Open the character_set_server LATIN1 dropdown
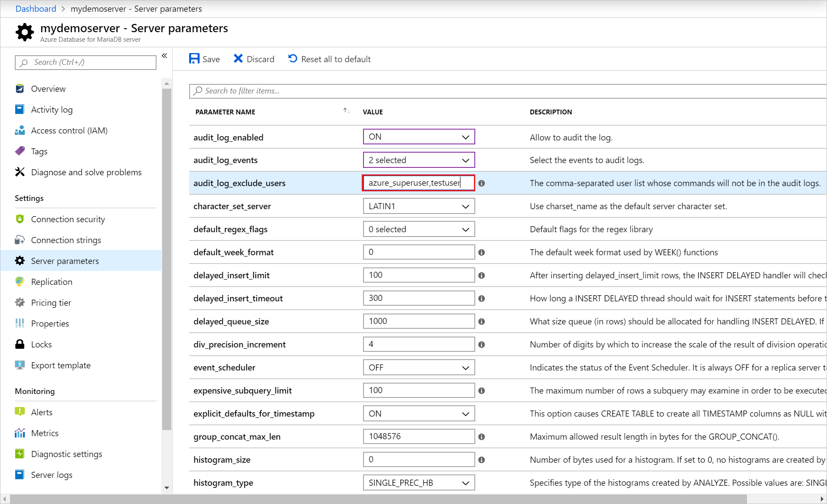Viewport: 827px width, 504px height. point(418,207)
